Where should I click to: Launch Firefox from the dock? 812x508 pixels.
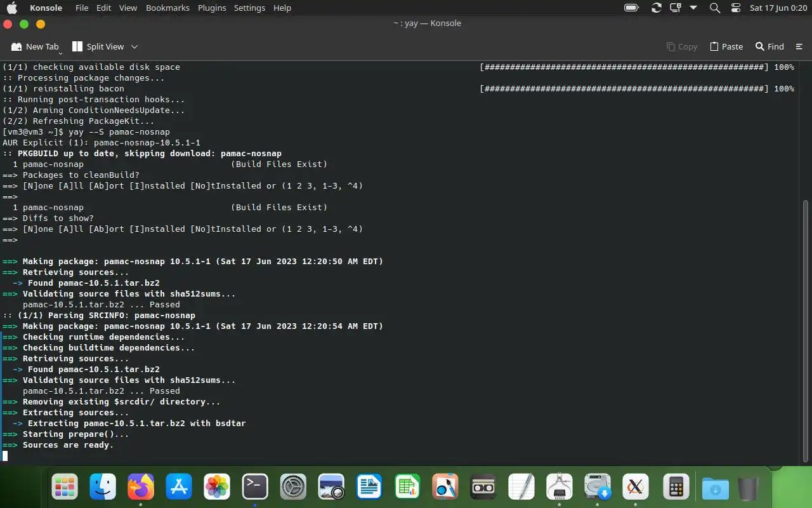click(x=141, y=487)
